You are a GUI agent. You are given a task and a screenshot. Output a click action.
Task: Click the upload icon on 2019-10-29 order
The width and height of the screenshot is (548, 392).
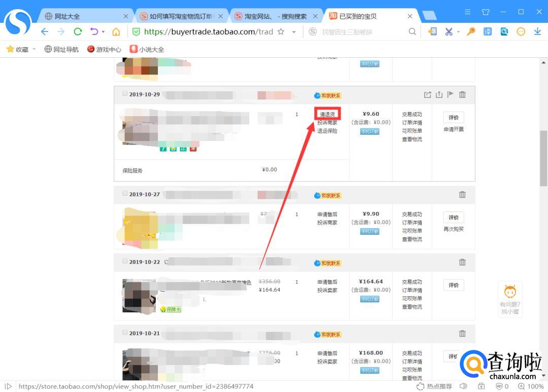tap(439, 94)
